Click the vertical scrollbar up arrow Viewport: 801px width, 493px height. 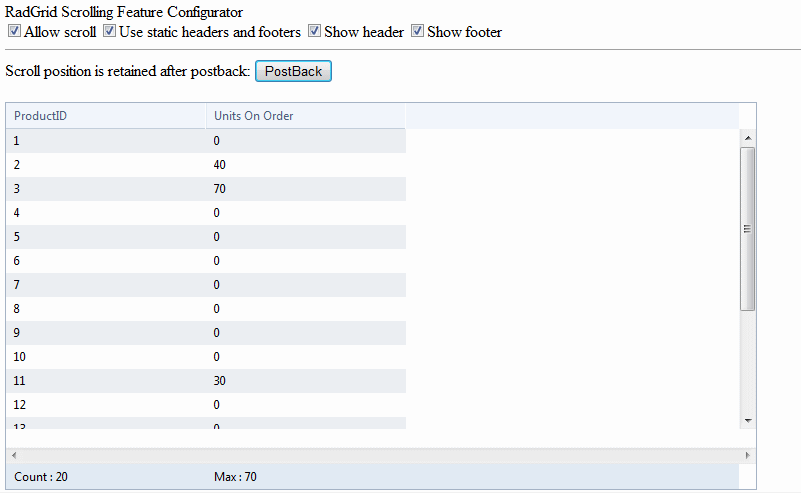tap(747, 137)
